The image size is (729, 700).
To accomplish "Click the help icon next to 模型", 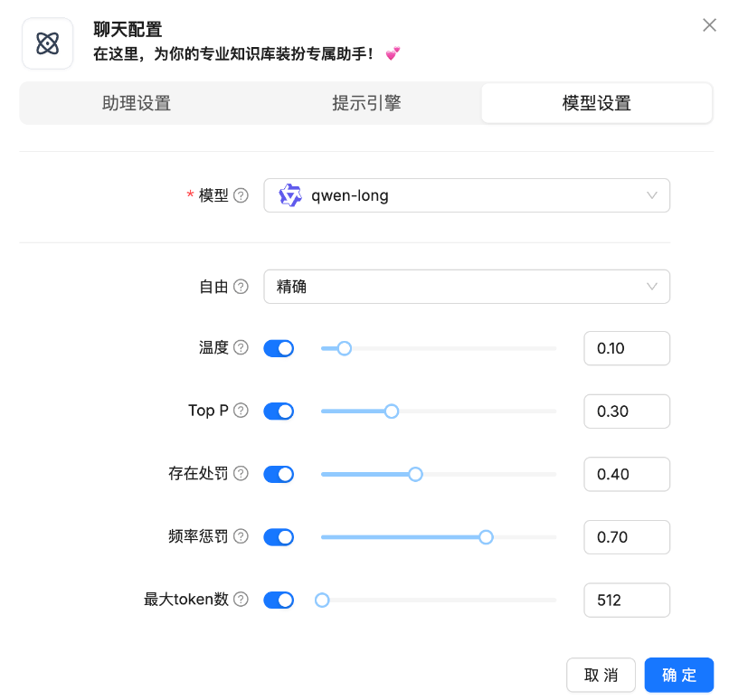I will (x=241, y=195).
